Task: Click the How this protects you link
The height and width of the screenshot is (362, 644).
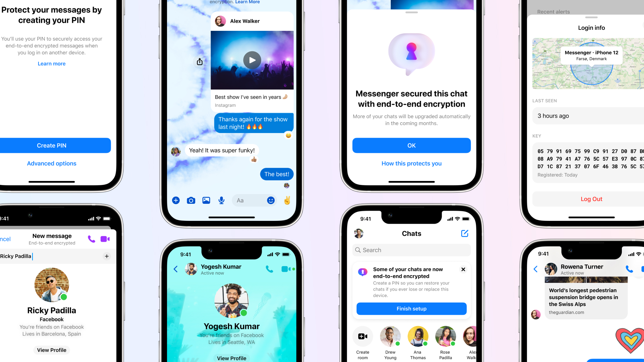Action: (x=411, y=163)
